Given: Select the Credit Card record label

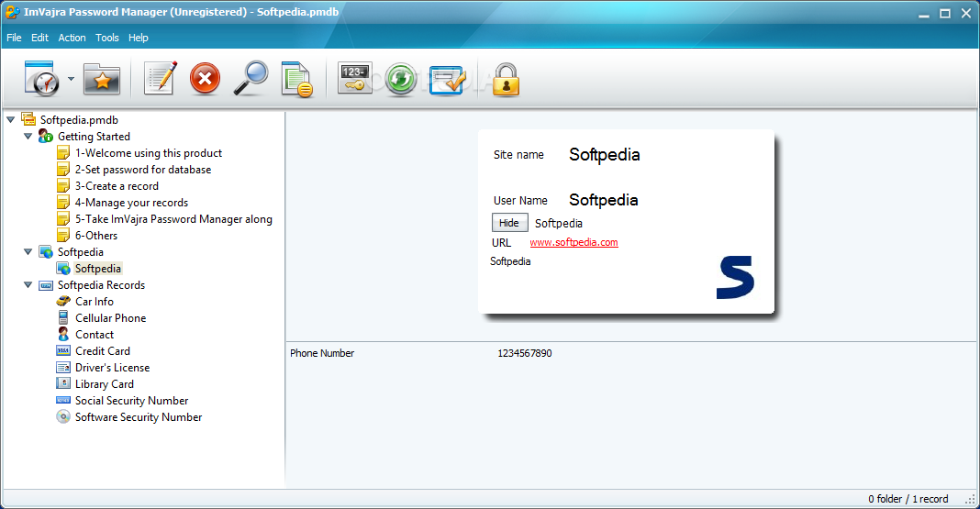Looking at the screenshot, I should click(x=103, y=351).
